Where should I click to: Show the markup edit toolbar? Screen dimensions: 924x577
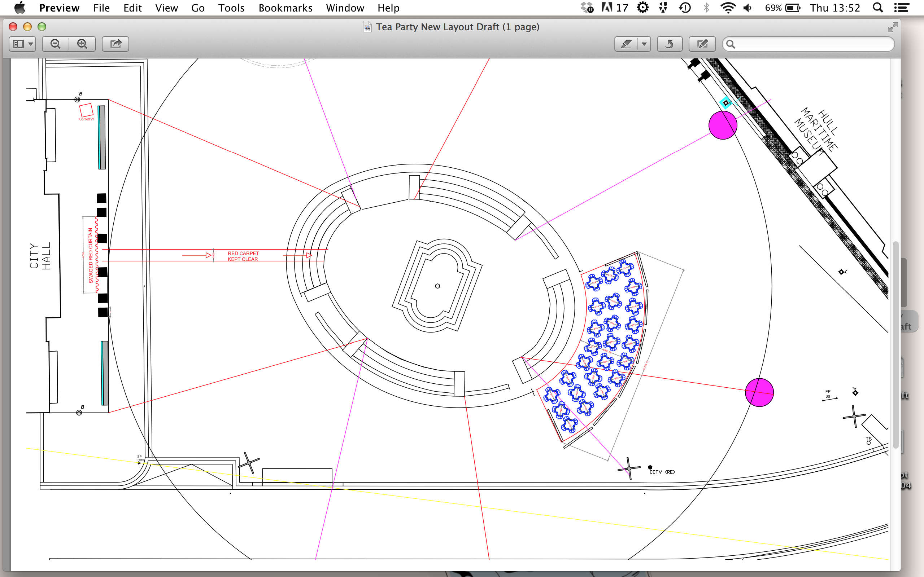click(702, 44)
